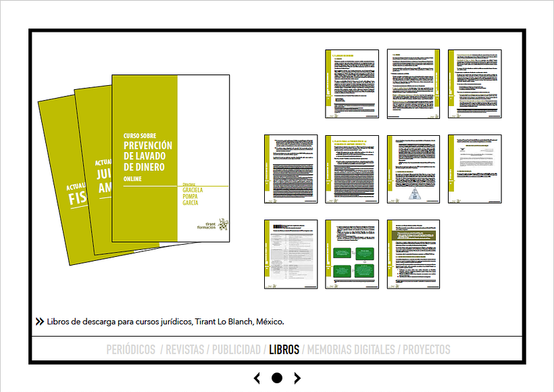
Task: Click the double chevron icon before caption
Action: point(40,322)
